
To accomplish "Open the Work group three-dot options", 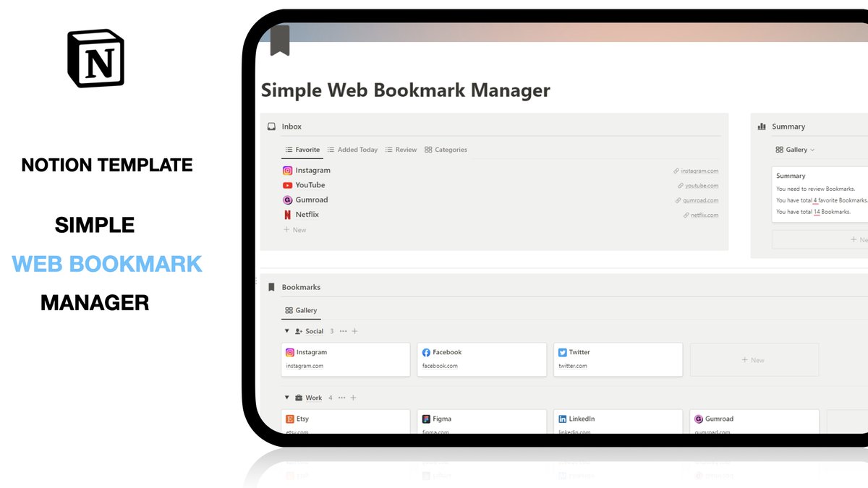I will (343, 398).
